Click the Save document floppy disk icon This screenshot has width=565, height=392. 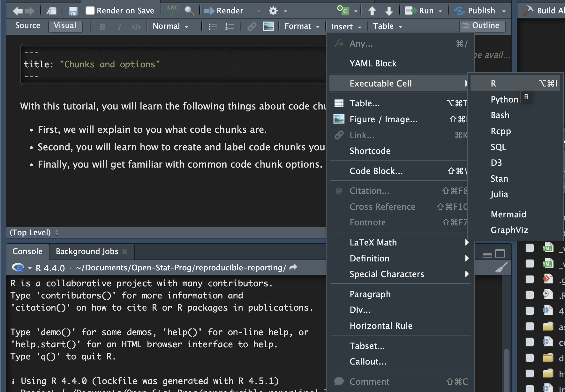[x=73, y=11]
